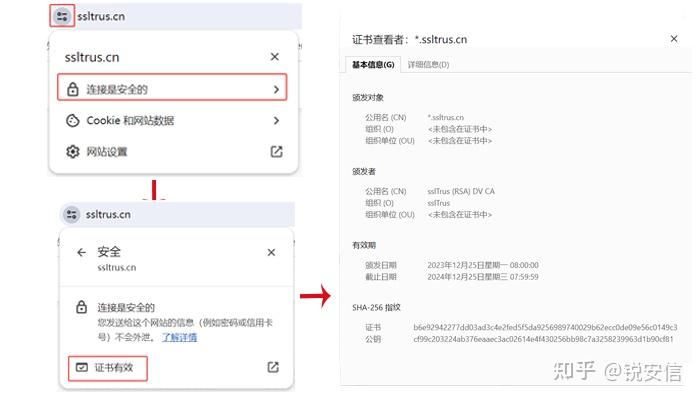Select the 基本信息(G) tab
700x400 pixels.
click(x=373, y=65)
